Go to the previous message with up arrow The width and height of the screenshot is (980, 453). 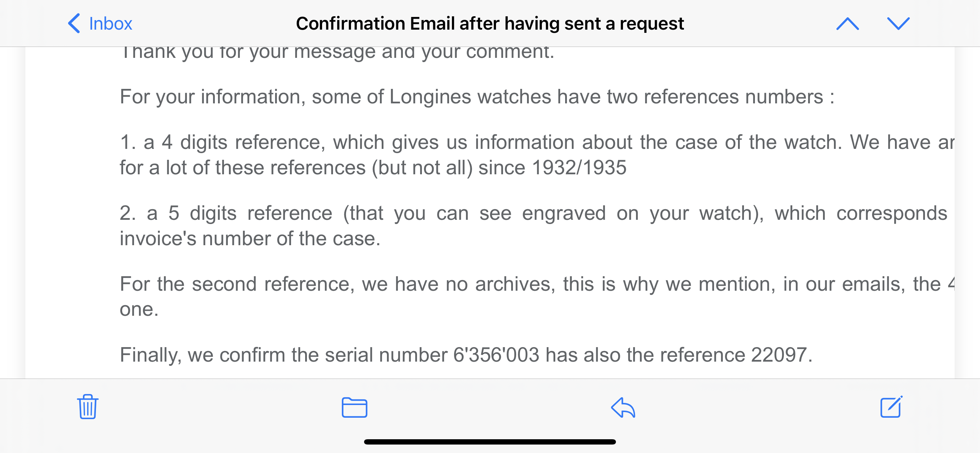pos(848,24)
